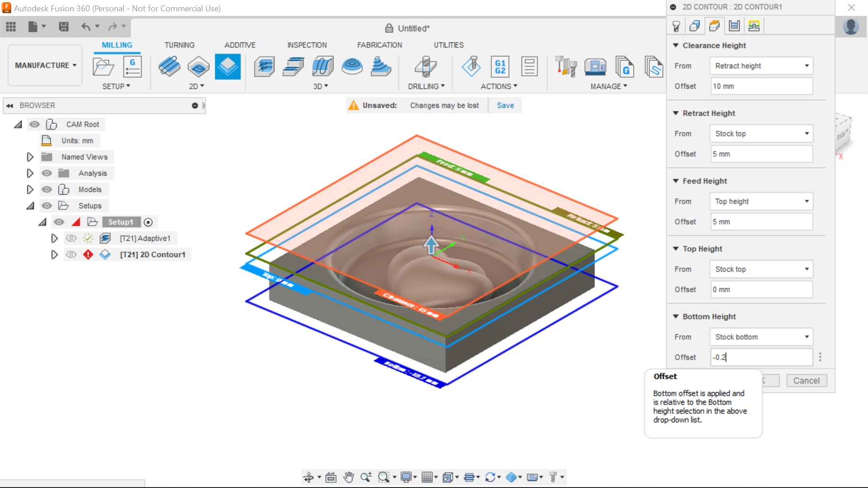Edit the Bottom Height Offset input field

click(x=761, y=357)
